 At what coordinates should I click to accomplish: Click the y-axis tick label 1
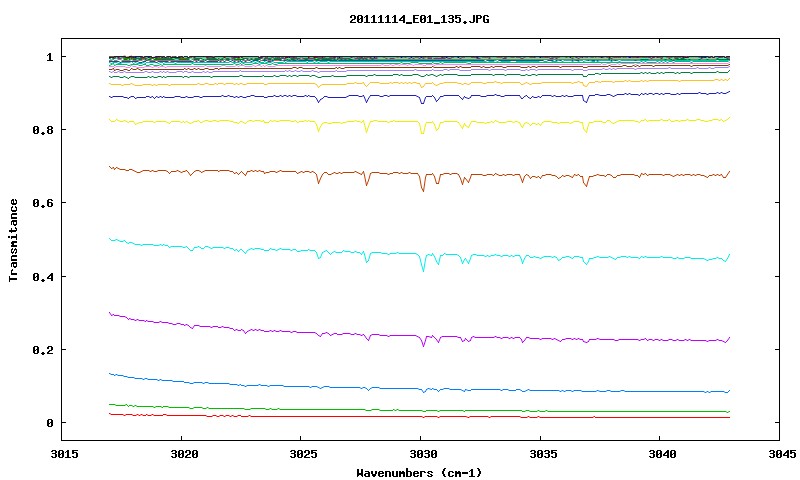click(x=49, y=57)
